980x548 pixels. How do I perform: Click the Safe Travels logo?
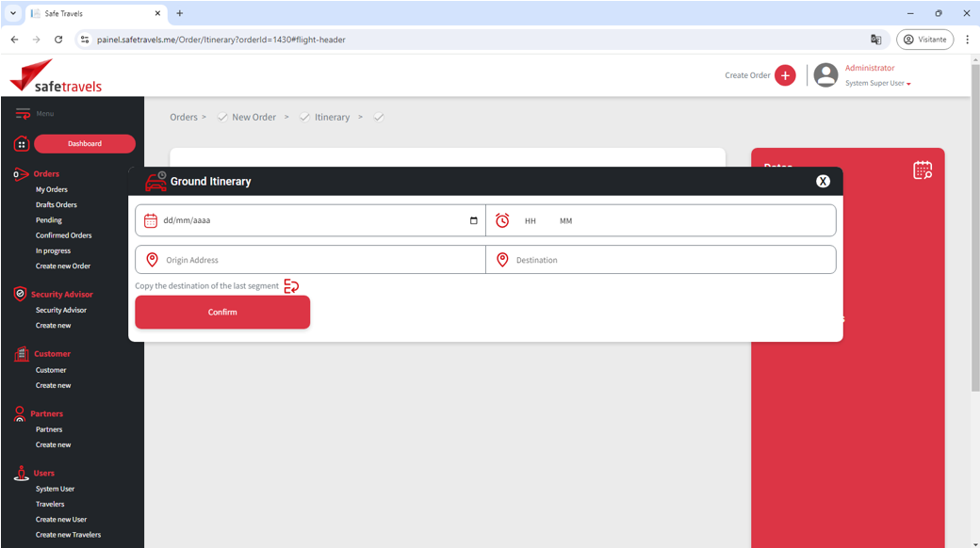tap(56, 75)
